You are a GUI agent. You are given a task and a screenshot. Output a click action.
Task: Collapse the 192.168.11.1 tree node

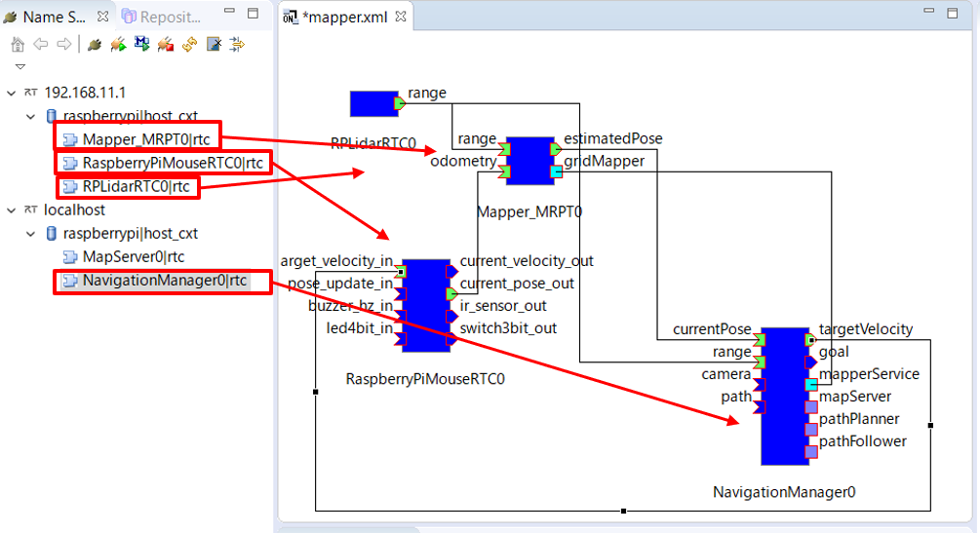pyautogui.click(x=12, y=93)
